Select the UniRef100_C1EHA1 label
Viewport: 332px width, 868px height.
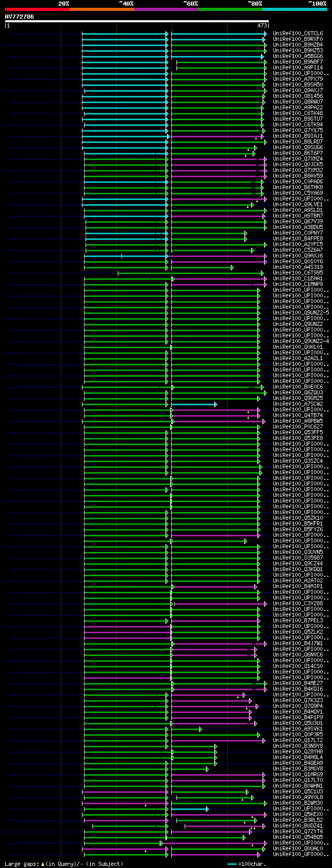click(298, 279)
